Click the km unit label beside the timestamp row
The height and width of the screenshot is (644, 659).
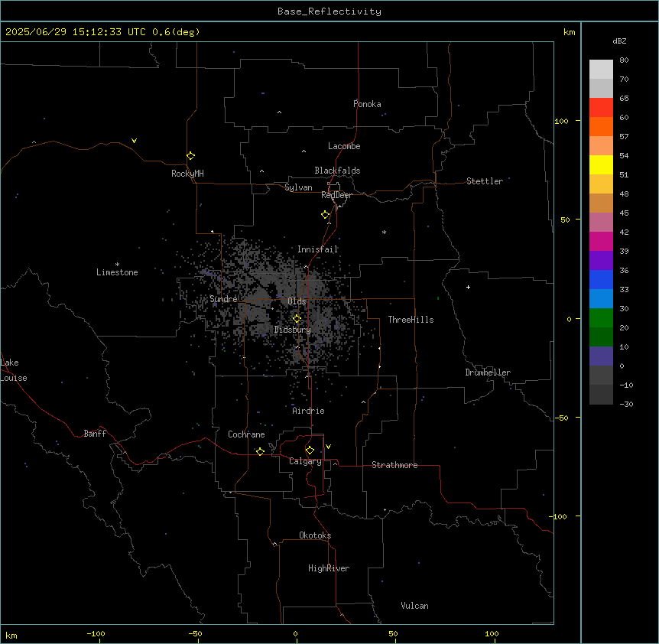tap(570, 32)
